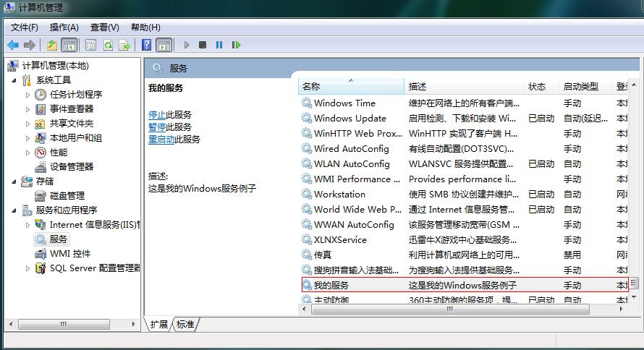The image size is (644, 350).
Task: Select the Windows Update service row
Action: coord(350,119)
